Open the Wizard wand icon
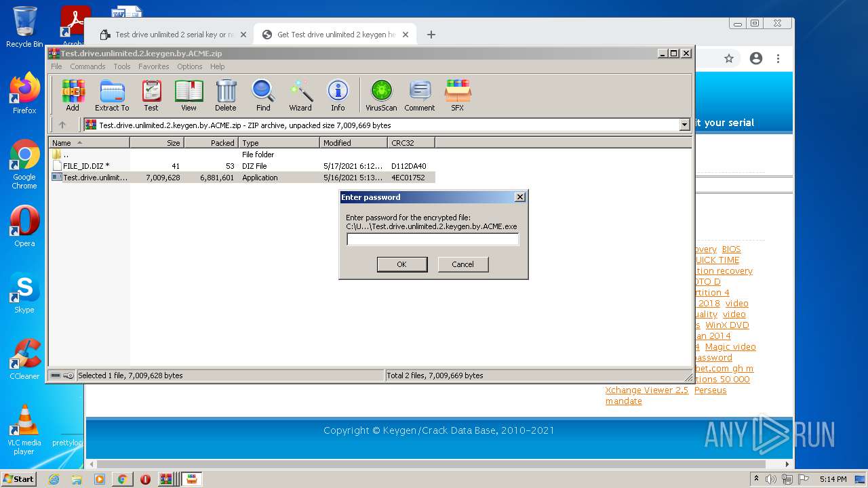Viewport: 868px width, 488px height. click(300, 95)
